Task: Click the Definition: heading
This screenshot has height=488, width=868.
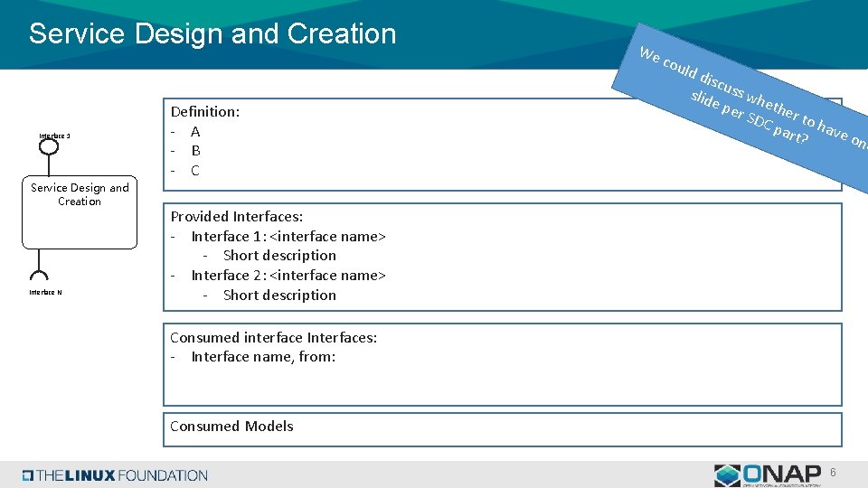Action: (x=205, y=112)
